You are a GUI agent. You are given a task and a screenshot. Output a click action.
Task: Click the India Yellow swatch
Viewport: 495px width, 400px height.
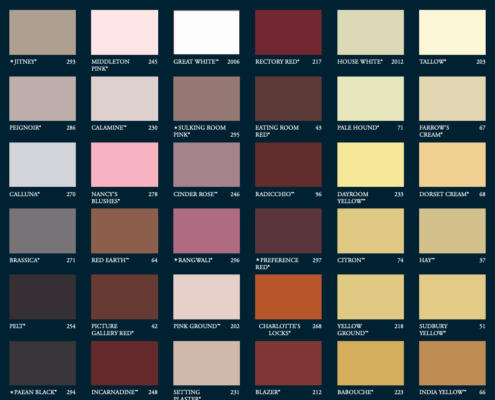pos(452,363)
